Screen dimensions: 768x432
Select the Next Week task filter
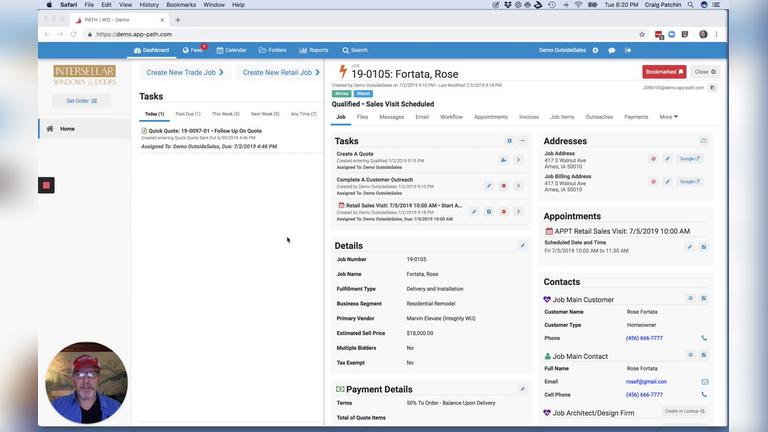point(265,114)
